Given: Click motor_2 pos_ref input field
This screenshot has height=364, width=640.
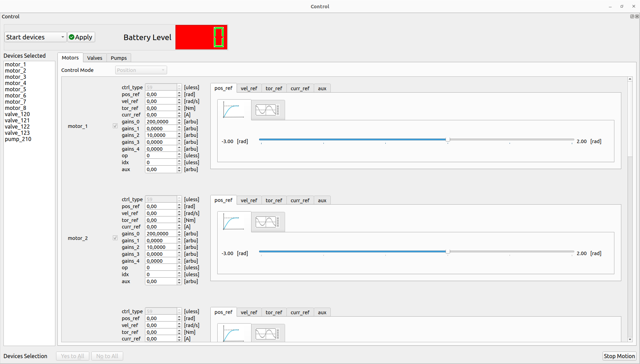Looking at the screenshot, I should click(x=161, y=206).
